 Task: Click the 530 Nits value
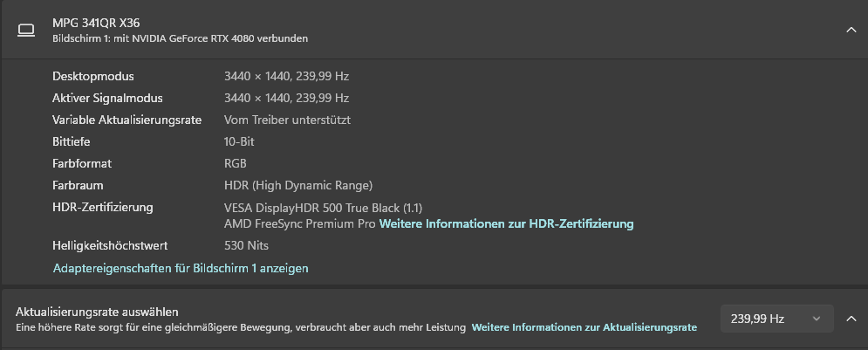(246, 244)
